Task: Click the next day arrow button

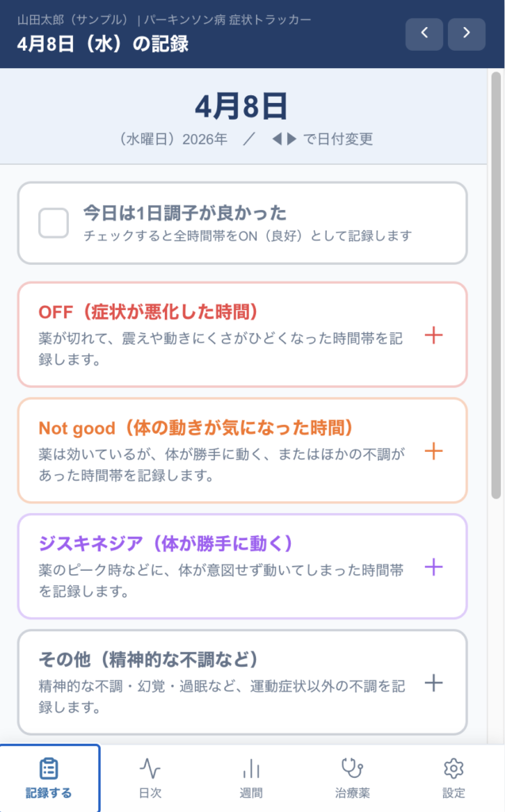Action: [x=466, y=33]
